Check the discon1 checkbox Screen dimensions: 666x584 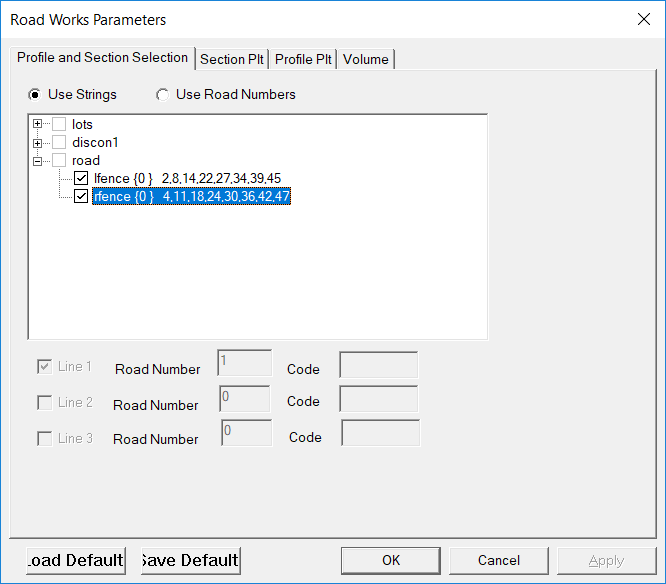click(59, 143)
